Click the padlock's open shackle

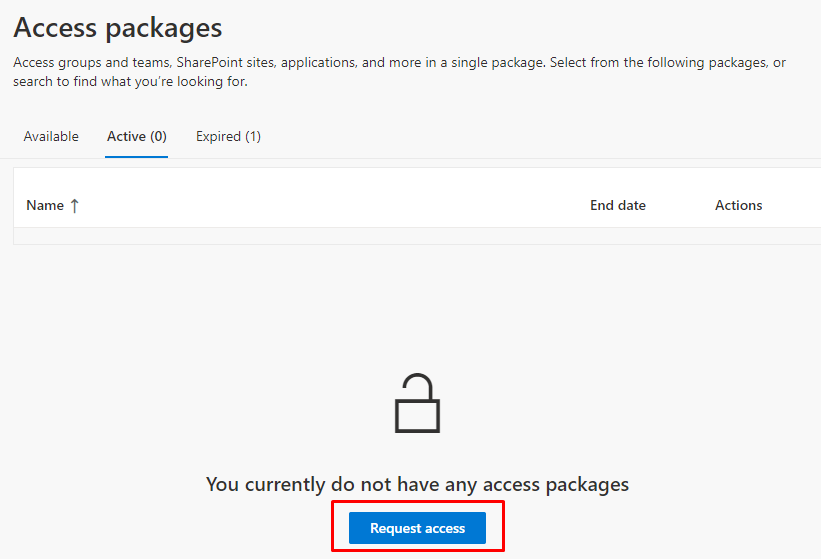pyautogui.click(x=417, y=385)
